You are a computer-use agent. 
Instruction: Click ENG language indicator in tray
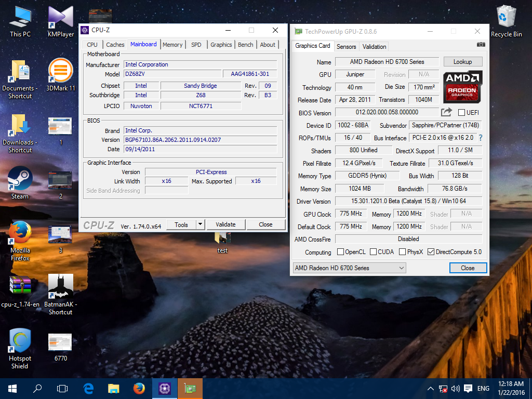click(x=483, y=389)
